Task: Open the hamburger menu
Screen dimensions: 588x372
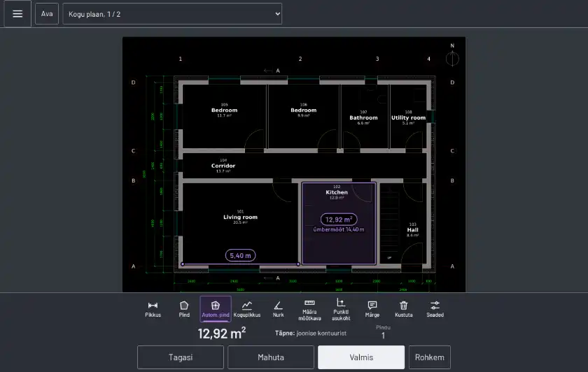Action: click(x=17, y=14)
